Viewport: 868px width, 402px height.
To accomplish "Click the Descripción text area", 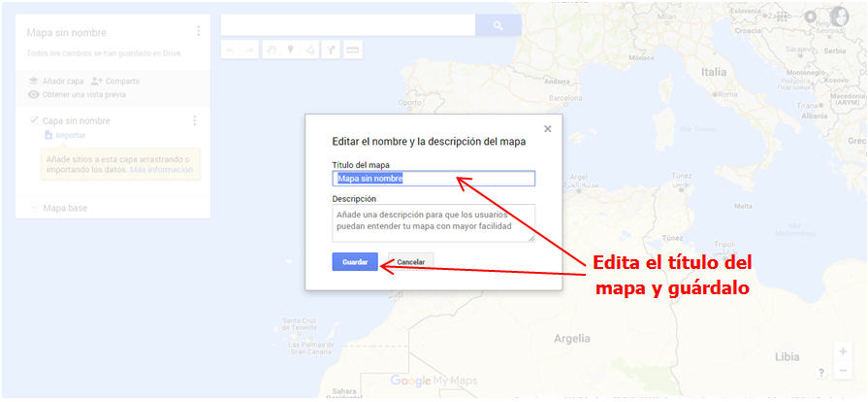I will (434, 223).
